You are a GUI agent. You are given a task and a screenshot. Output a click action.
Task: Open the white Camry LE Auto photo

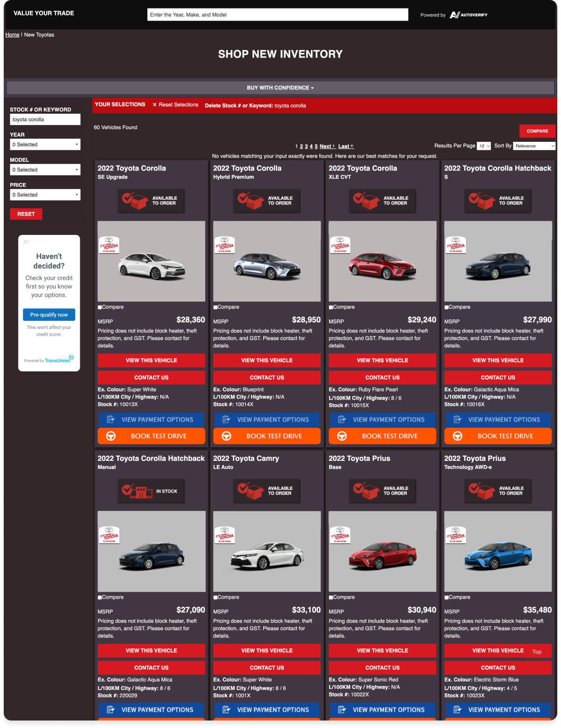267,552
